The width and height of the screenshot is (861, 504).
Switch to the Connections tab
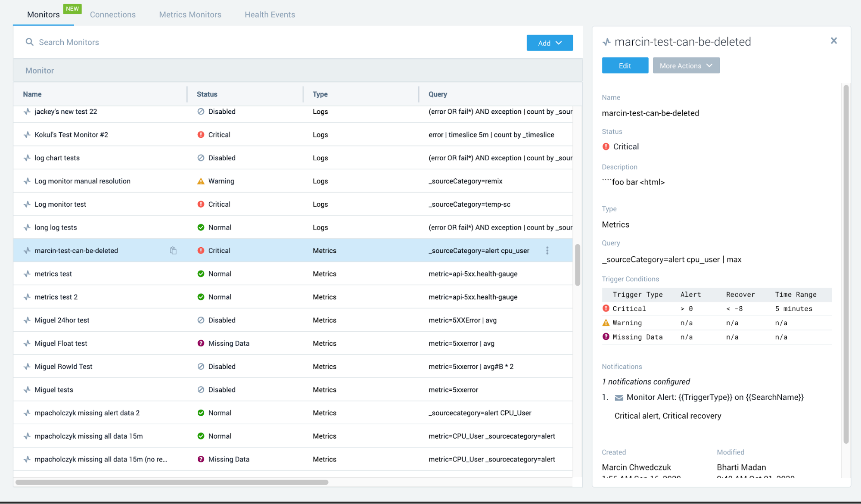[112, 15]
